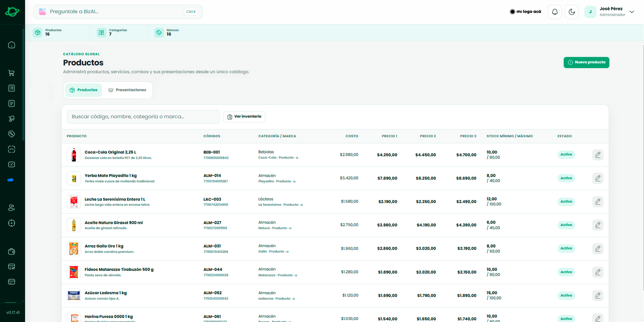Click the tag icon beside the Marcas counter

coord(159,33)
